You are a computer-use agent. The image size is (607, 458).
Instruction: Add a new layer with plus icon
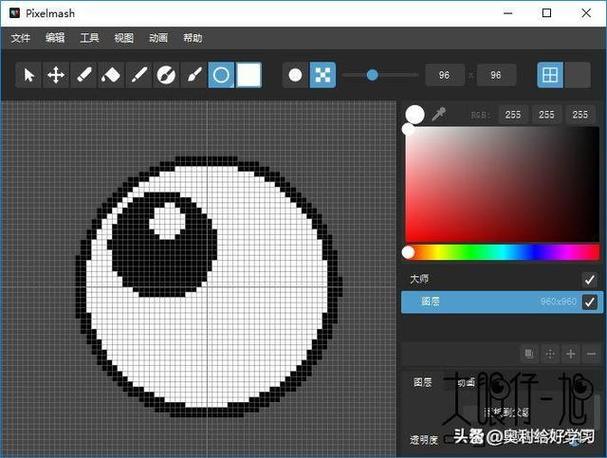(571, 353)
